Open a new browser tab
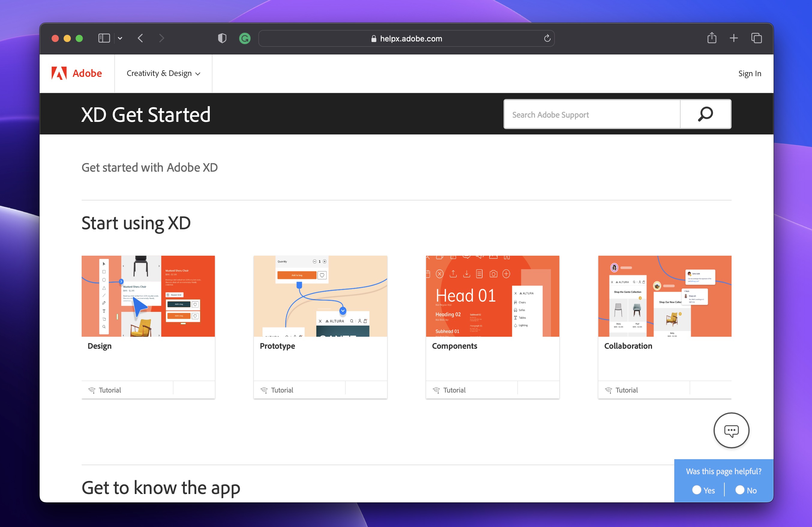The height and width of the screenshot is (527, 812). pyautogui.click(x=734, y=38)
